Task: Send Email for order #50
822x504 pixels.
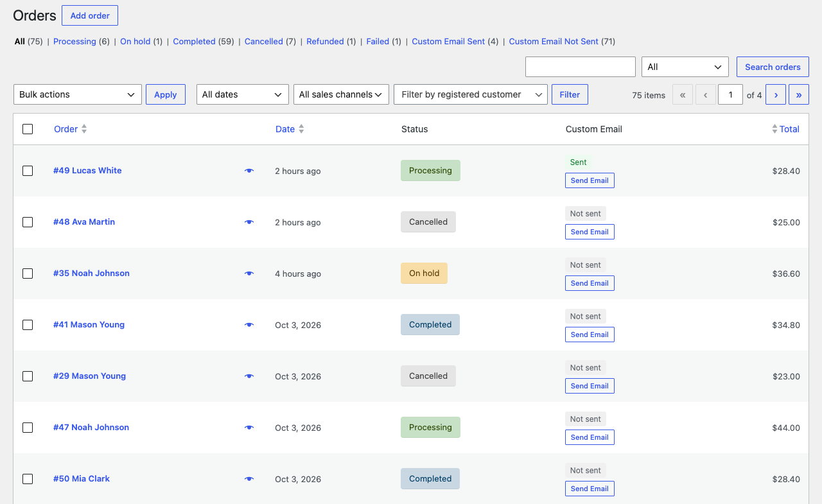Action: pyautogui.click(x=590, y=489)
